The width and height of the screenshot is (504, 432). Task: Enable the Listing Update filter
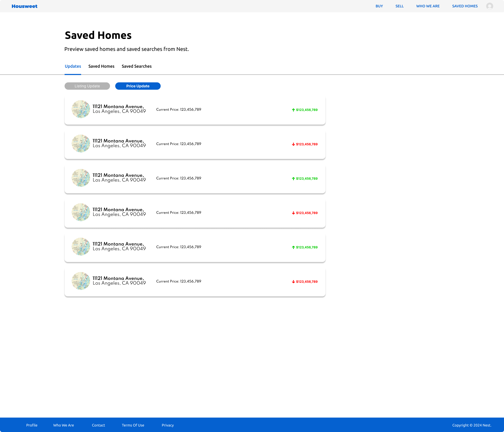point(87,86)
